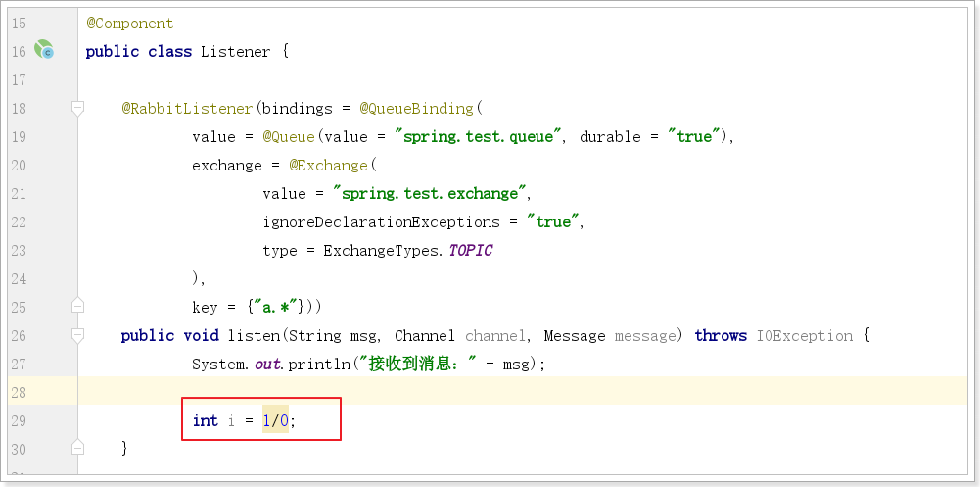Click the "true" value of ignoreDeclarationExceptions
The height and width of the screenshot is (487, 980).
pyautogui.click(x=554, y=221)
